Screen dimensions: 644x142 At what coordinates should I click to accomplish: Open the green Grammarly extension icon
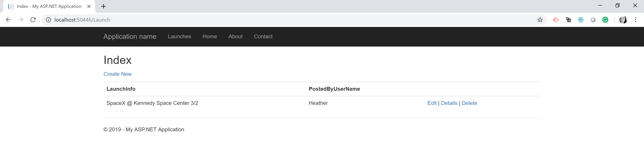605,20
